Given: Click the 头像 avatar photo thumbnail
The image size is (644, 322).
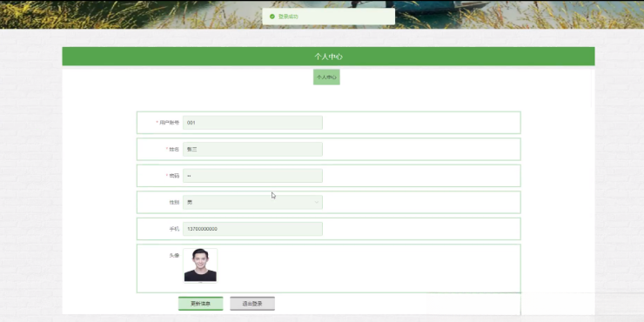Looking at the screenshot, I should pos(200,265).
